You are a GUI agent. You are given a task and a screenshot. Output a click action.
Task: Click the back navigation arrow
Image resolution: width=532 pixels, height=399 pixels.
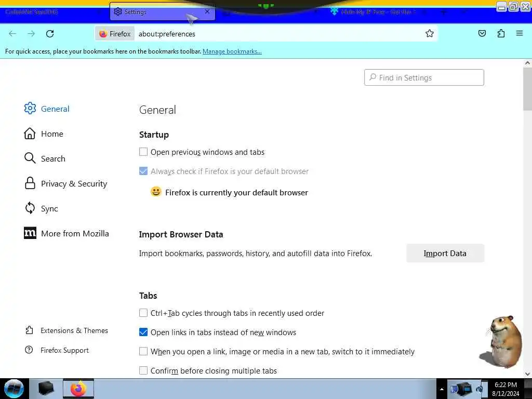12,34
